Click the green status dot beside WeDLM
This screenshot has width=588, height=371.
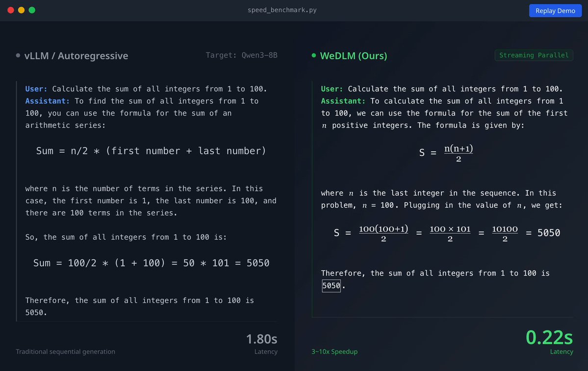pyautogui.click(x=314, y=56)
